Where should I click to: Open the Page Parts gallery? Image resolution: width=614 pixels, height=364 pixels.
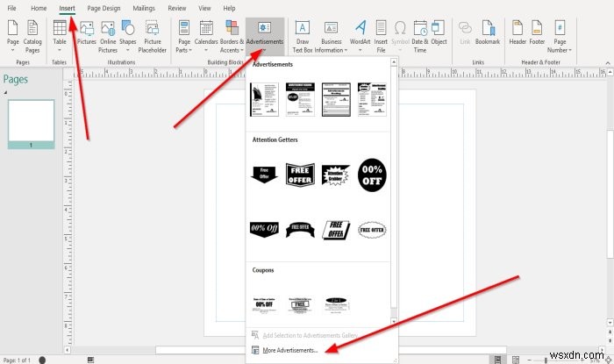[x=183, y=36]
